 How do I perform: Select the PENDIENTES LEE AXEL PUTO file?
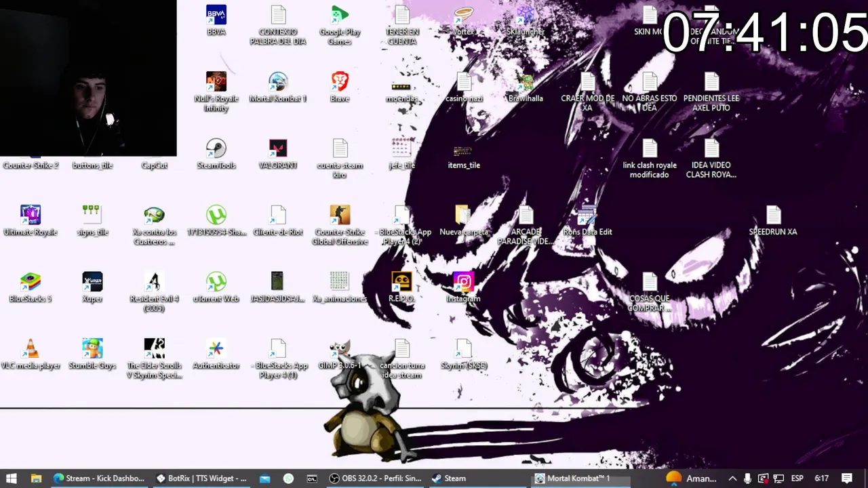[x=711, y=92]
